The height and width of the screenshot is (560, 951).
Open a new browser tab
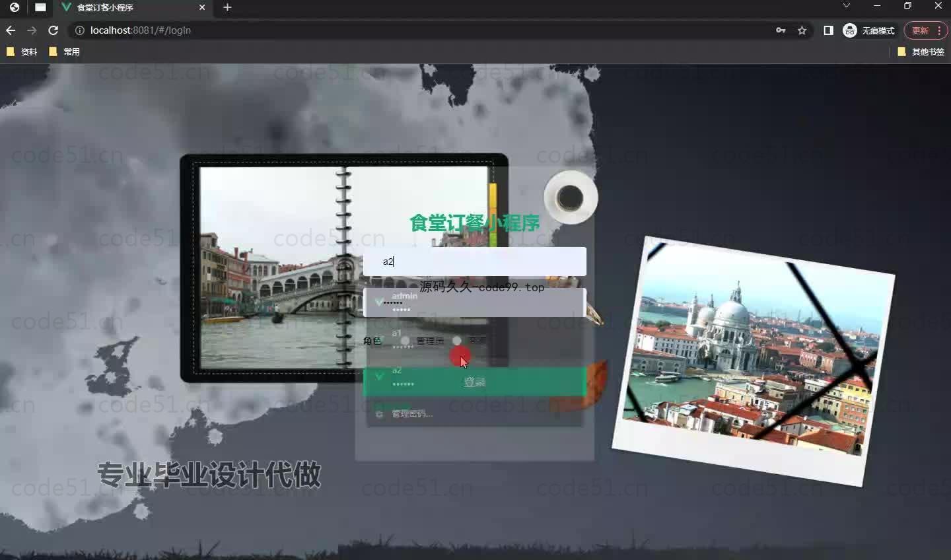pyautogui.click(x=227, y=7)
